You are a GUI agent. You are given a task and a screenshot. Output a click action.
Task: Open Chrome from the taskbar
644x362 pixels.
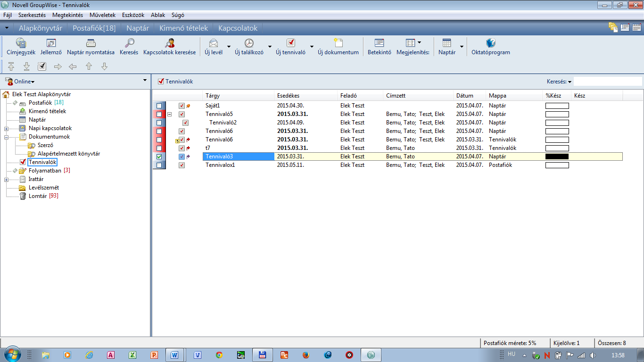coord(219,355)
